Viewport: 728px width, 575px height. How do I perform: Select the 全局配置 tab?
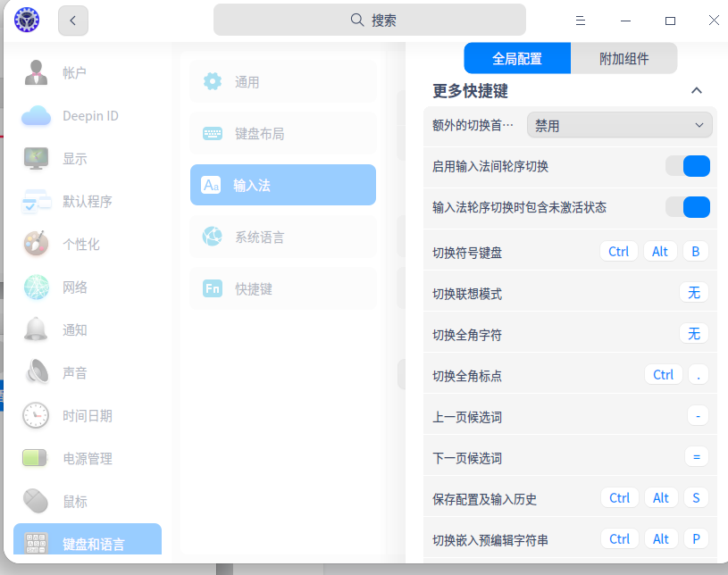point(517,58)
